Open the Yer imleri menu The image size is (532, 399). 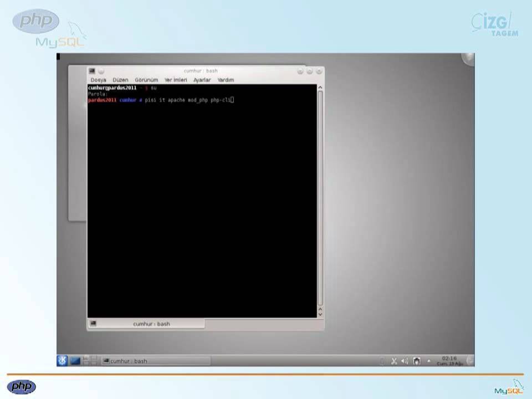tap(176, 80)
